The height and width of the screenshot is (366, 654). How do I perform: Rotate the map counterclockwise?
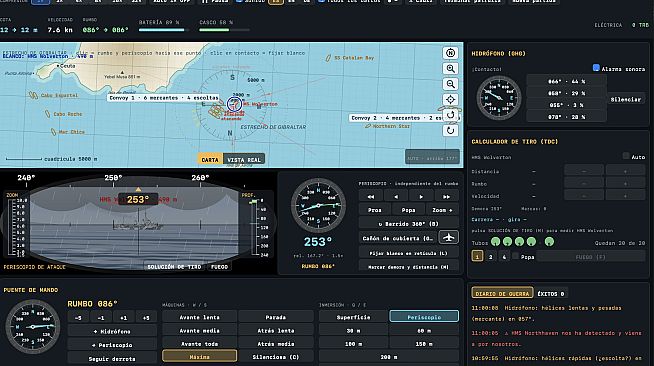[450, 115]
